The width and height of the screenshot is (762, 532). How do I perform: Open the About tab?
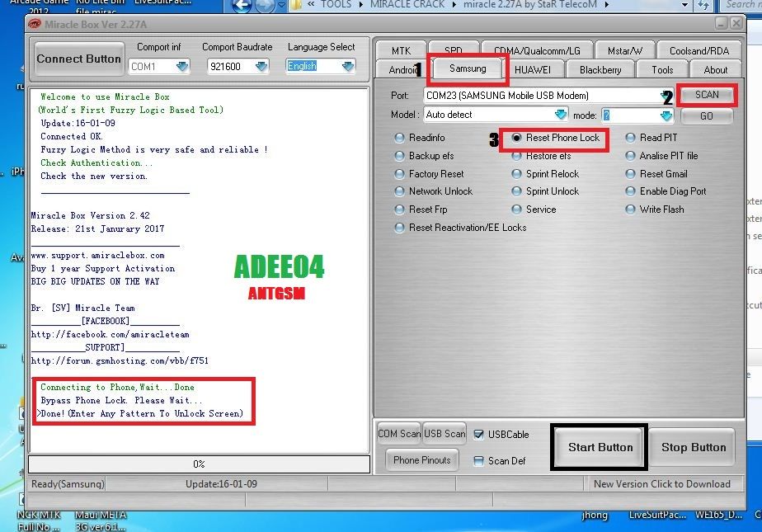tap(716, 70)
